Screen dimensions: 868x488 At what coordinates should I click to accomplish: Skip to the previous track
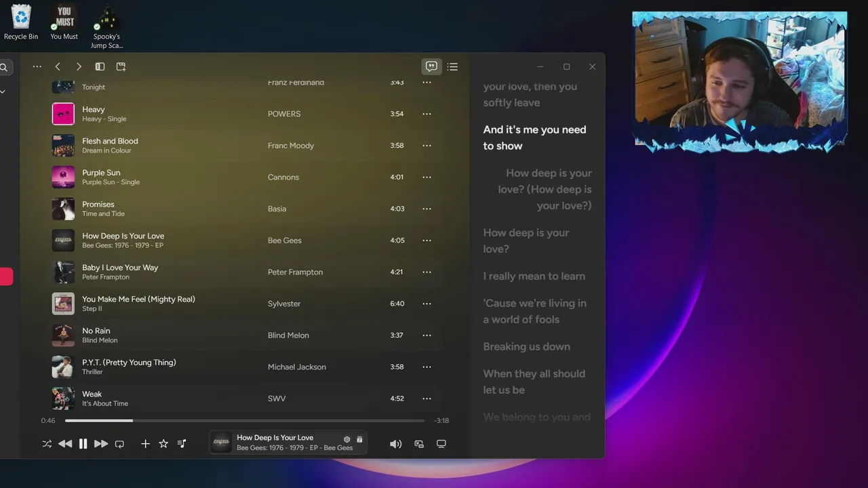(65, 444)
